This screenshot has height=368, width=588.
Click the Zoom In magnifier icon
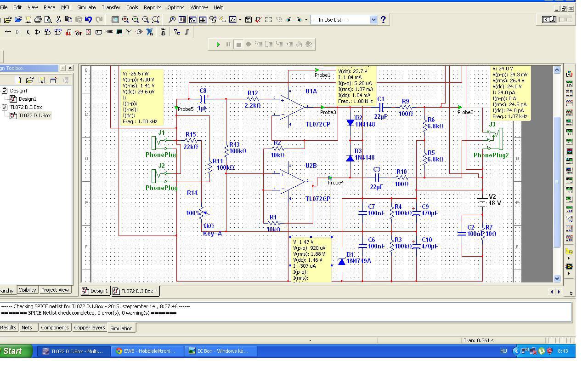[125, 20]
